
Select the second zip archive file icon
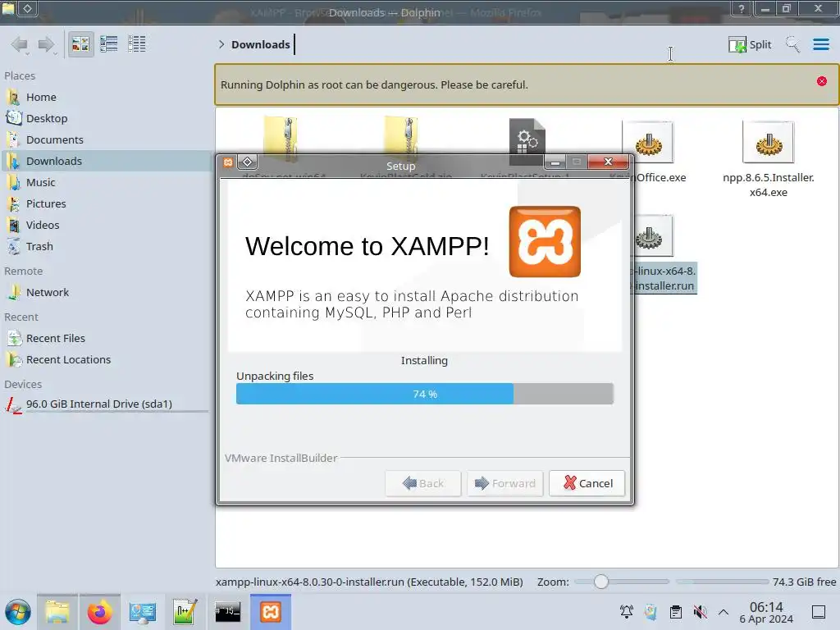(400, 135)
